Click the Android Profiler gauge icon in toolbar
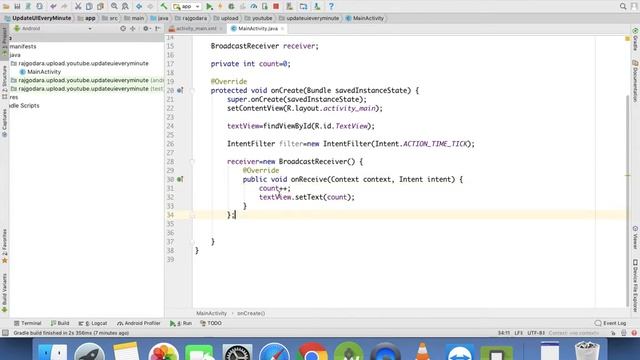 pos(254,6)
